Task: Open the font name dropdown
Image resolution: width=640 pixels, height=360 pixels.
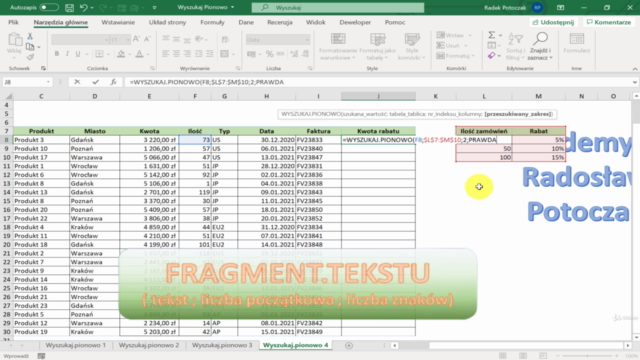Action: (x=107, y=40)
